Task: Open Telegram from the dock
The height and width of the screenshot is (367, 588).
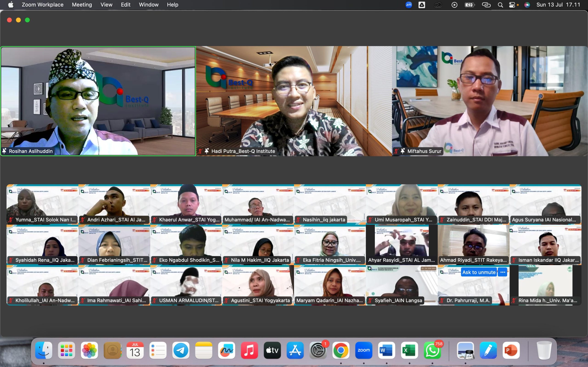Action: [181, 350]
